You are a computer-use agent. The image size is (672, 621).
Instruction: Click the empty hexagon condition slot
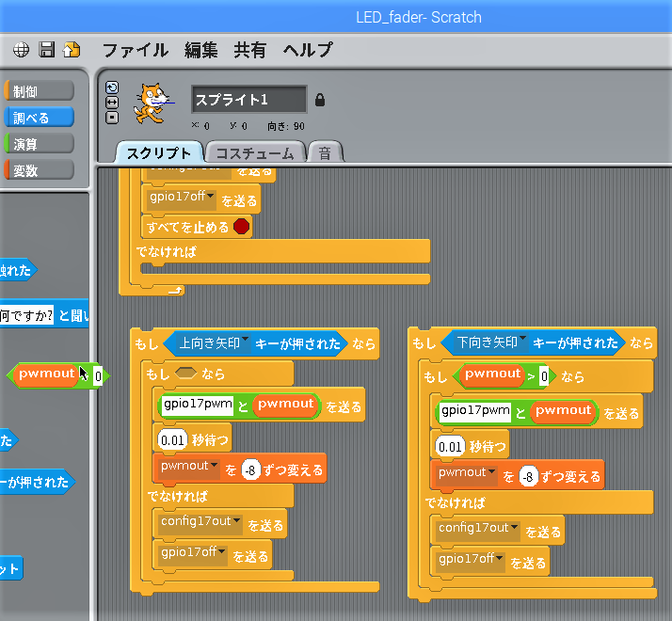click(185, 373)
